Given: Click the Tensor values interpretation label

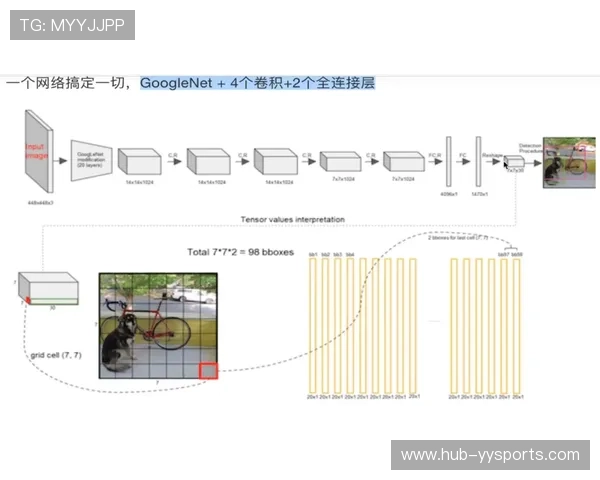Looking at the screenshot, I should (292, 218).
